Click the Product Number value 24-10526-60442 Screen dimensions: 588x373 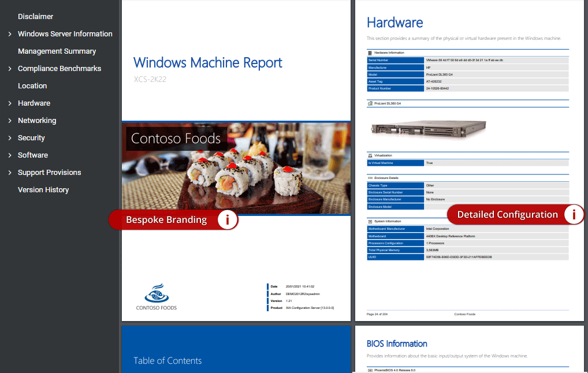pyautogui.click(x=437, y=88)
